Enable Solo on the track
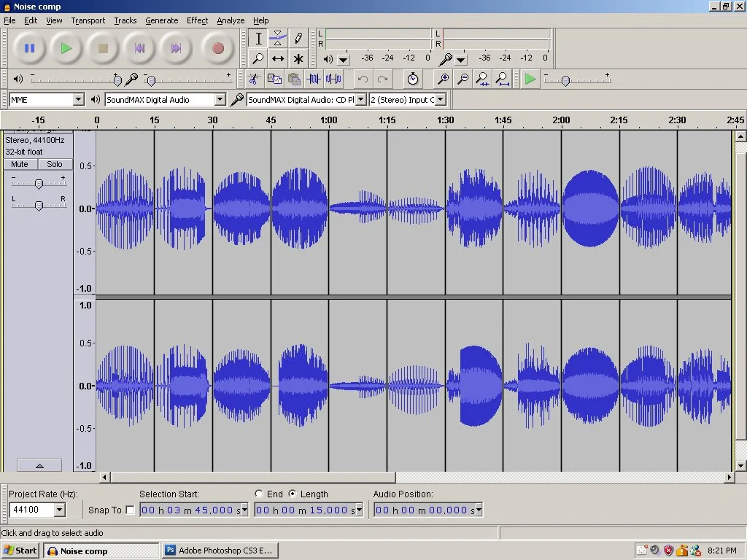The width and height of the screenshot is (747, 560). 55,164
